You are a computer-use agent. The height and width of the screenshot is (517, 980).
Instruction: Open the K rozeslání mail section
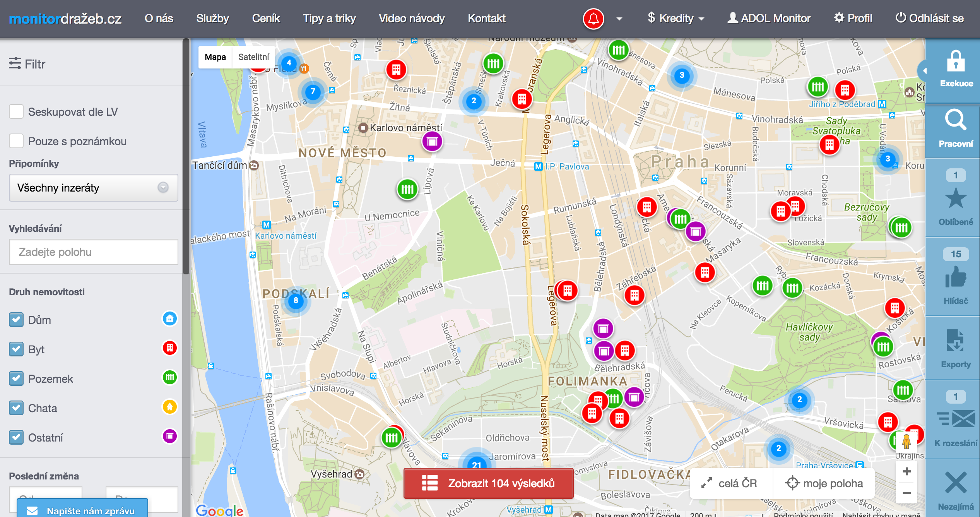click(955, 420)
